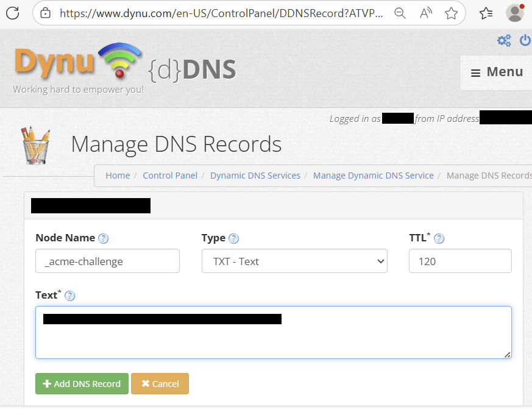Click the read aloud icon
532x412 pixels.
pos(425,13)
